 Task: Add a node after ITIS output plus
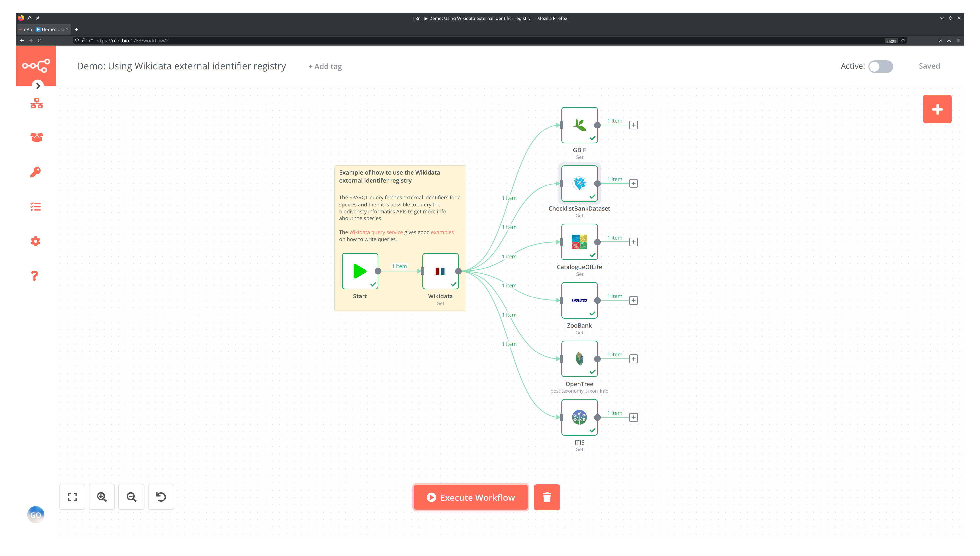633,417
